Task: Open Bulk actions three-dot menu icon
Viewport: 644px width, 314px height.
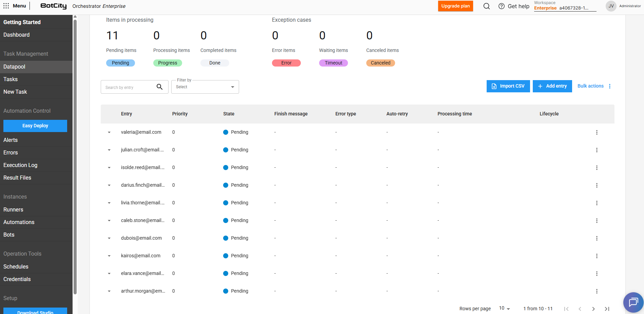Action: click(x=610, y=86)
